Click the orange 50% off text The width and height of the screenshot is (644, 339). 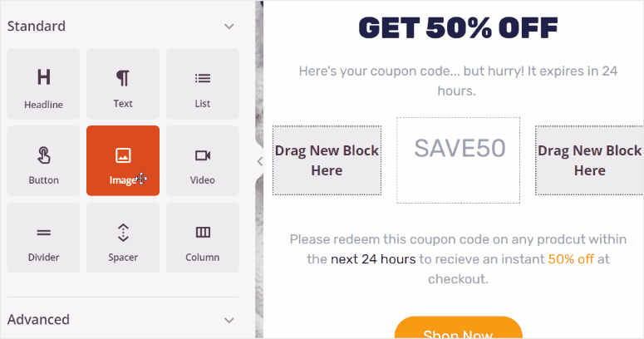pyautogui.click(x=571, y=259)
